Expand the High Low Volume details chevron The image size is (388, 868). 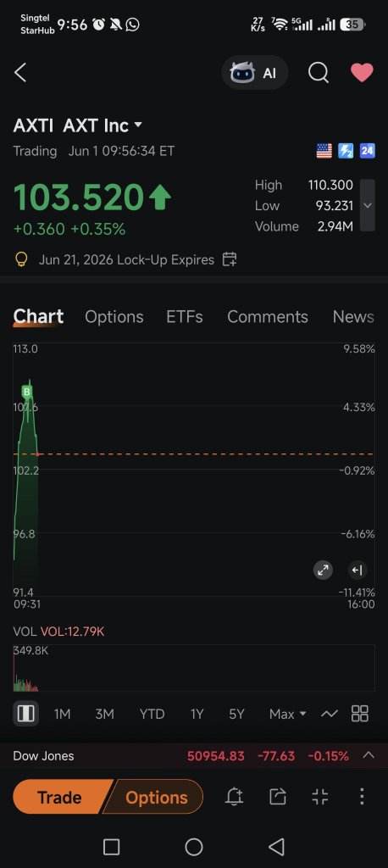point(367,205)
